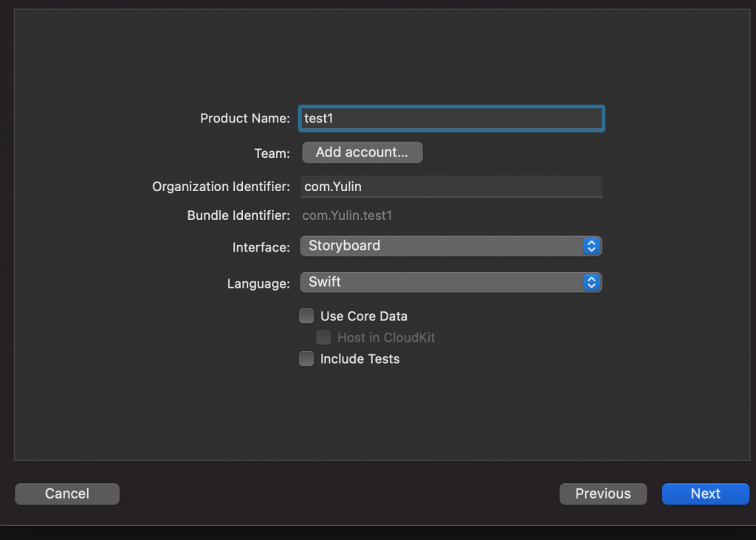Focus the Product Name text field
The image size is (756, 540).
[x=452, y=119]
